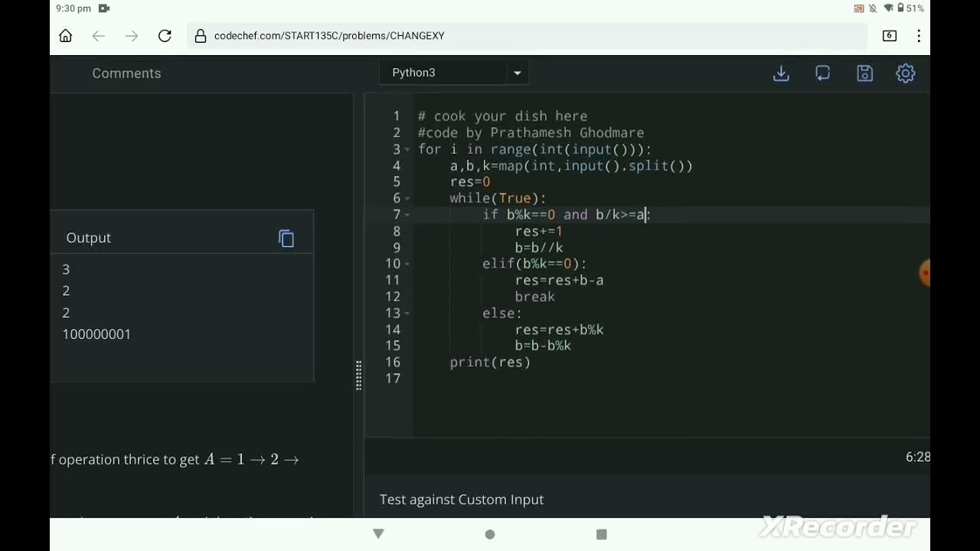The width and height of the screenshot is (980, 551).
Task: Open the Python3 language dropdown
Action: (x=454, y=73)
